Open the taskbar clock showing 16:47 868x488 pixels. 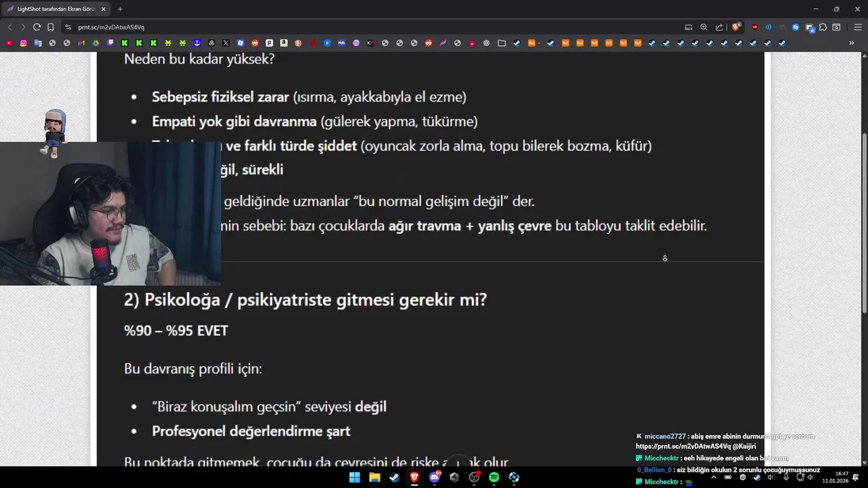pyautogui.click(x=835, y=477)
